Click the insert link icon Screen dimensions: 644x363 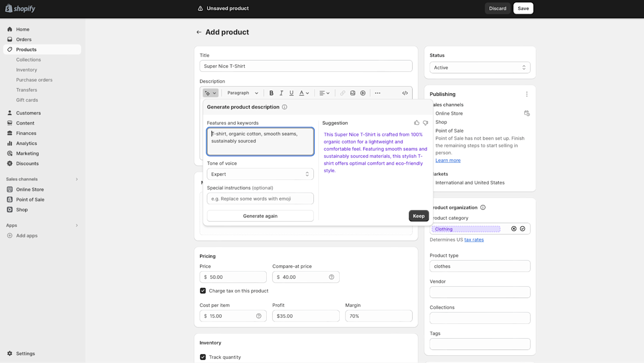[x=343, y=93]
